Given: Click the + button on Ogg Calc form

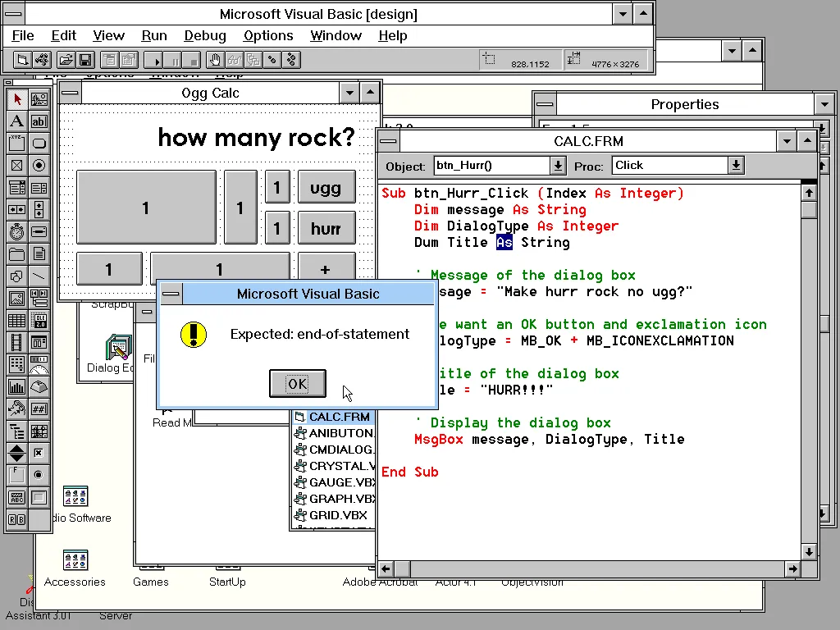Looking at the screenshot, I should (x=326, y=268).
